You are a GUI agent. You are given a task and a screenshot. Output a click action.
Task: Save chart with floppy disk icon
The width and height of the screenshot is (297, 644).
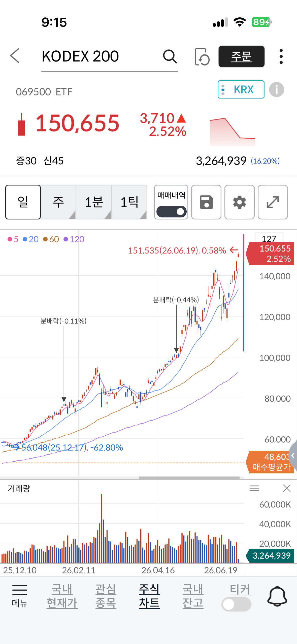tap(206, 202)
